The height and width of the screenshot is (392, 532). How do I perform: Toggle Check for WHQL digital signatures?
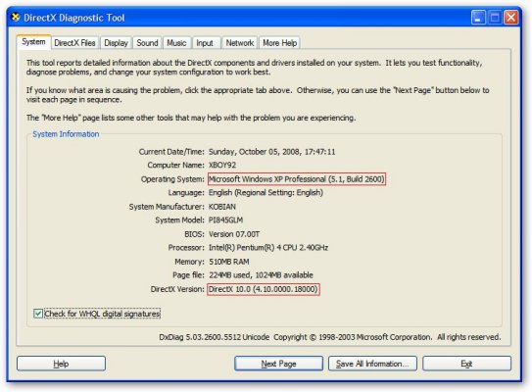click(38, 314)
